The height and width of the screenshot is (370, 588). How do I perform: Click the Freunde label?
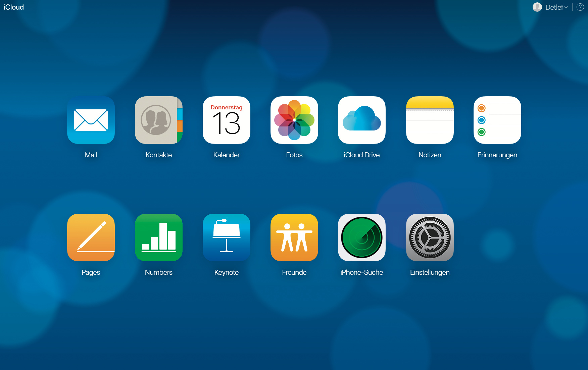[294, 272]
